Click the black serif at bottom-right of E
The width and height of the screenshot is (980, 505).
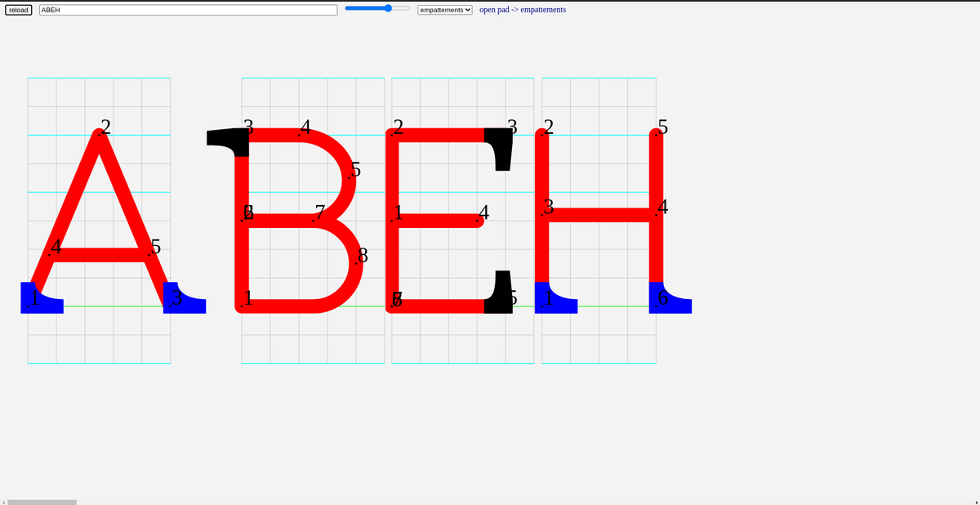pos(498,293)
